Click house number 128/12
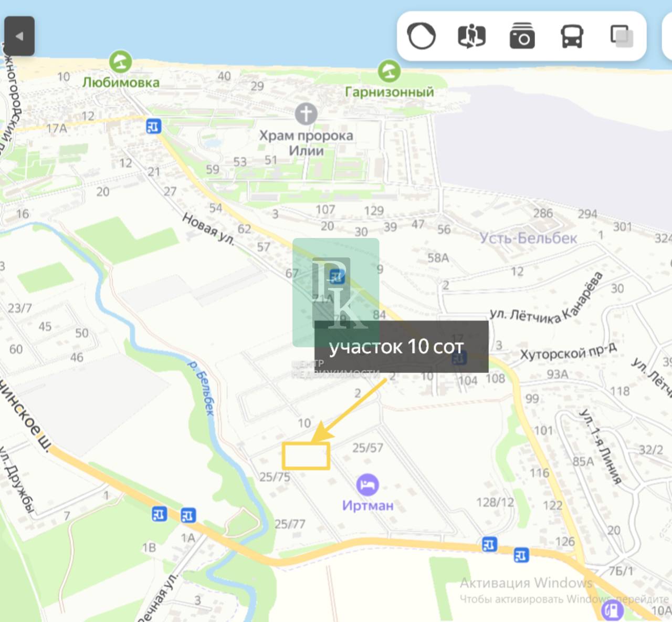 click(495, 503)
